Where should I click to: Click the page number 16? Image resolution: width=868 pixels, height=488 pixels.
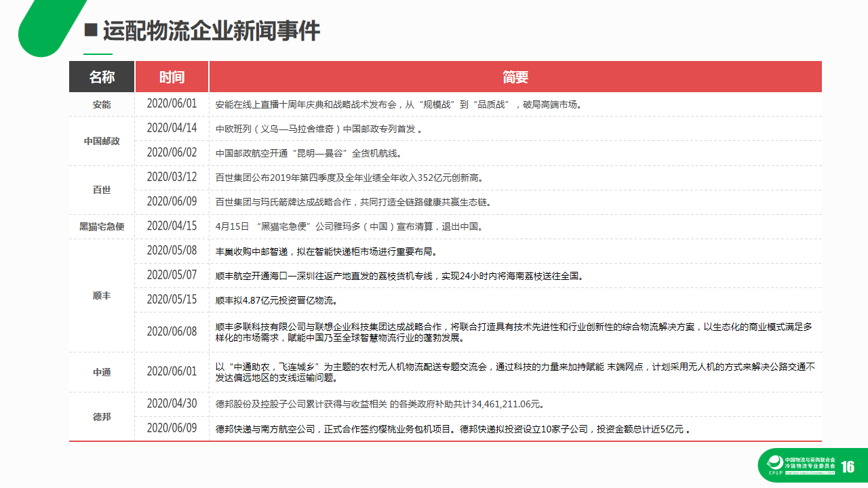[848, 467]
